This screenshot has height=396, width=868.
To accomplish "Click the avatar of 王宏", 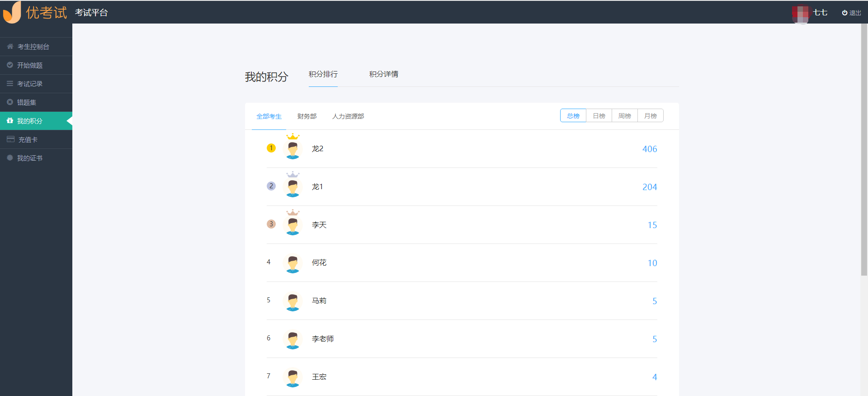I will pyautogui.click(x=293, y=378).
